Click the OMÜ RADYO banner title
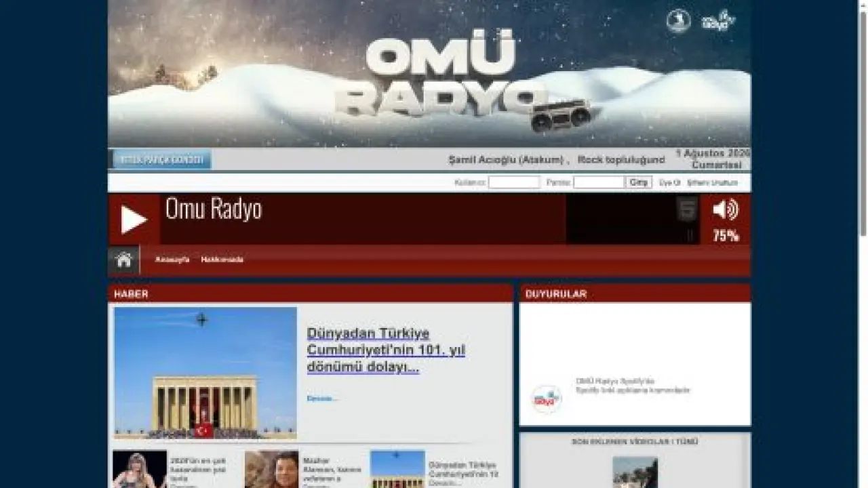 point(441,73)
